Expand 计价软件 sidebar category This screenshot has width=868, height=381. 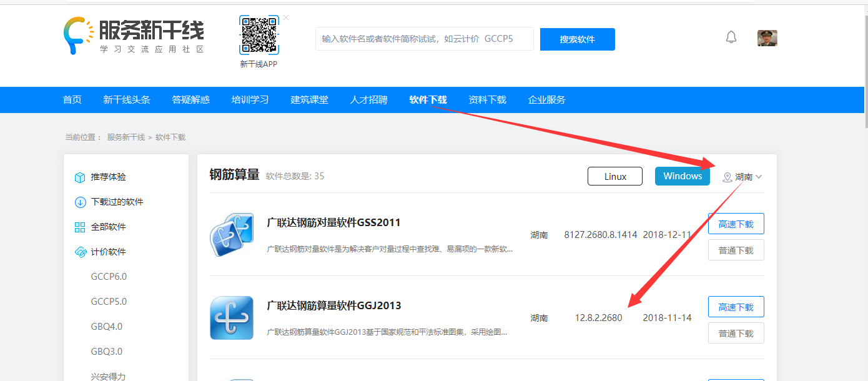(x=109, y=252)
